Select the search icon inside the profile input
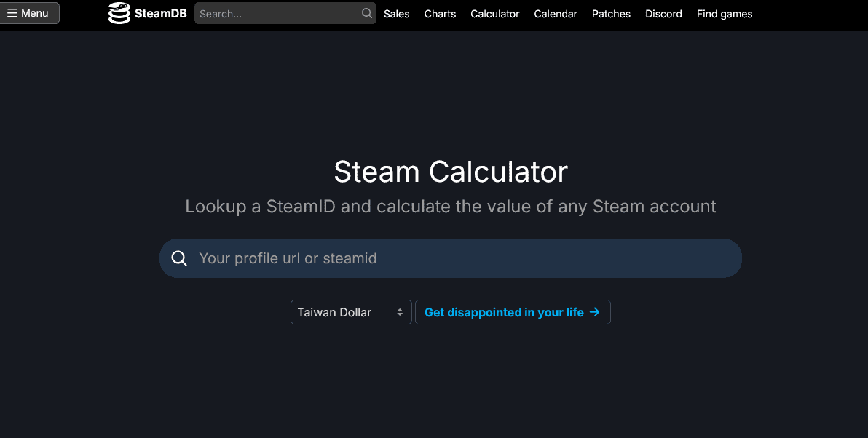This screenshot has width=868, height=438. click(179, 258)
